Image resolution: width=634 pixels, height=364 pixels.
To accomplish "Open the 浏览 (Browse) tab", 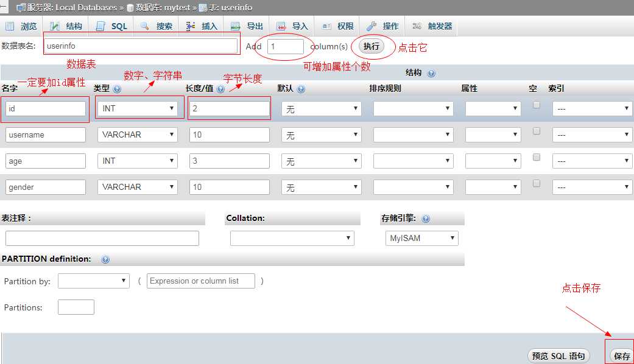I will pos(21,26).
